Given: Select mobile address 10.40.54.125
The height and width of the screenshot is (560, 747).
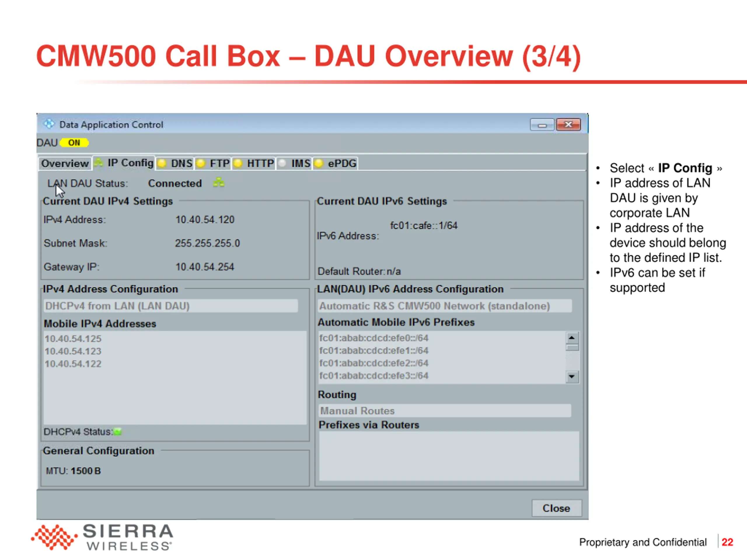Looking at the screenshot, I should pyautogui.click(x=73, y=339).
